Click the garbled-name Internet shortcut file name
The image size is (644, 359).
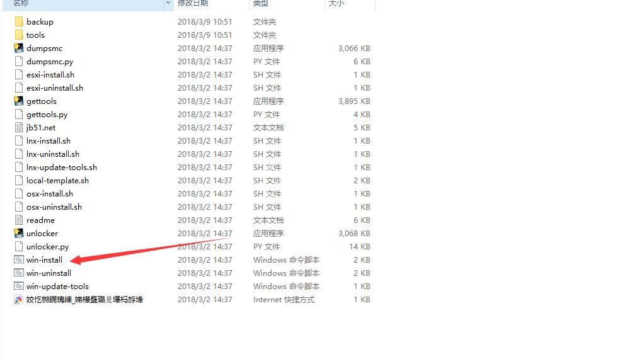coord(84,300)
